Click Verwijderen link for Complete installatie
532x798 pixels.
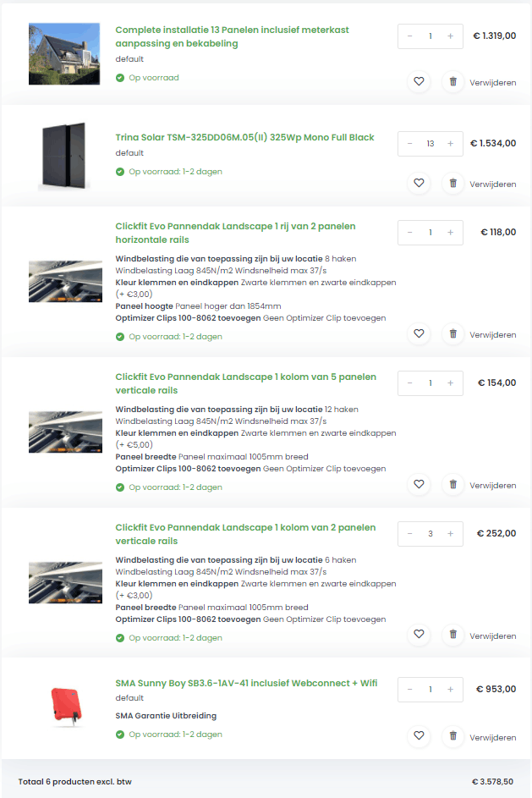(x=493, y=82)
